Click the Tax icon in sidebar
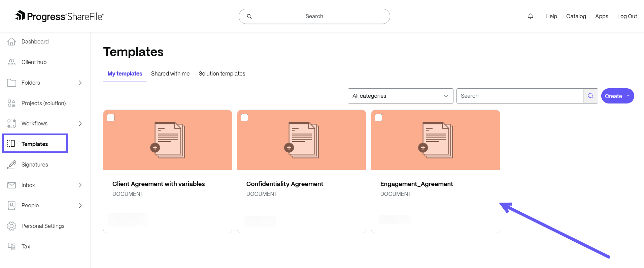The image size is (644, 268). (12, 246)
